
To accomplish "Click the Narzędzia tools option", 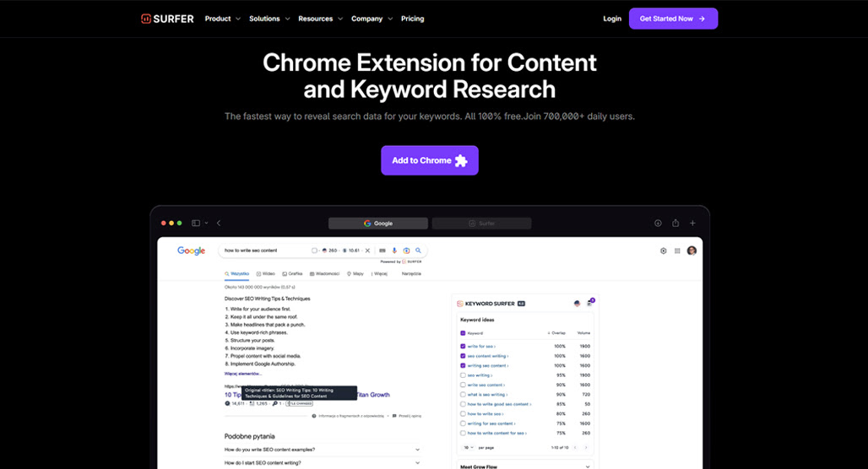I will 411,274.
